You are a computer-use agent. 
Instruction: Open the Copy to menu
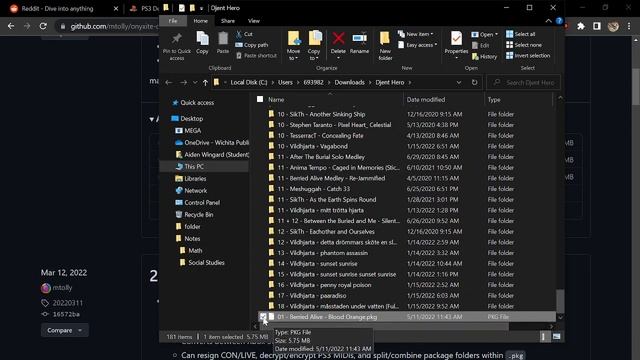coord(314,46)
